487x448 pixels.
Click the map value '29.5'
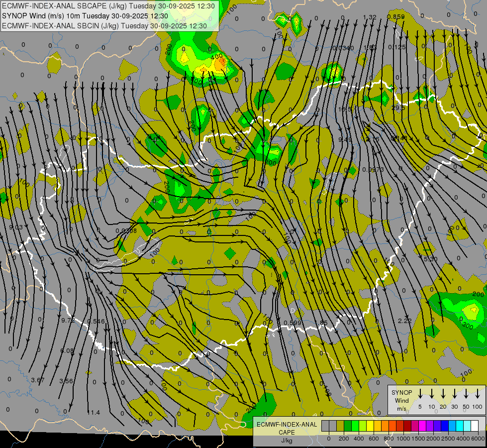click(x=398, y=108)
